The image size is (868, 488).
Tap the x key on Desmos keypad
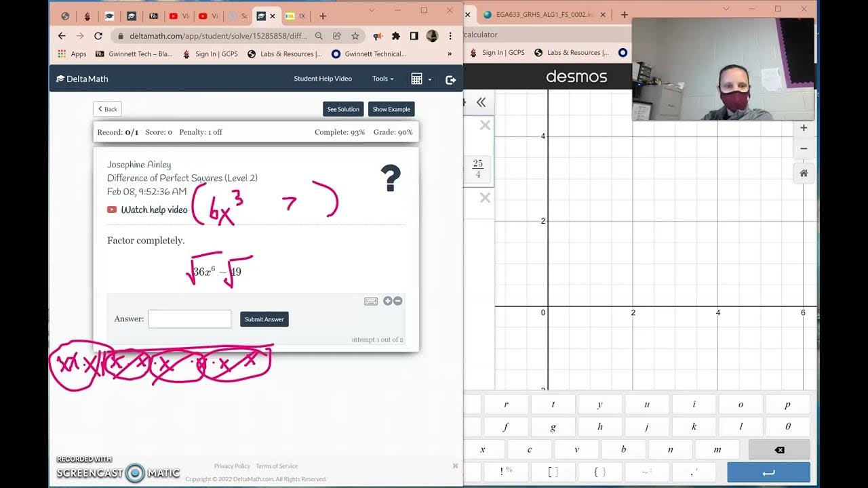click(483, 449)
